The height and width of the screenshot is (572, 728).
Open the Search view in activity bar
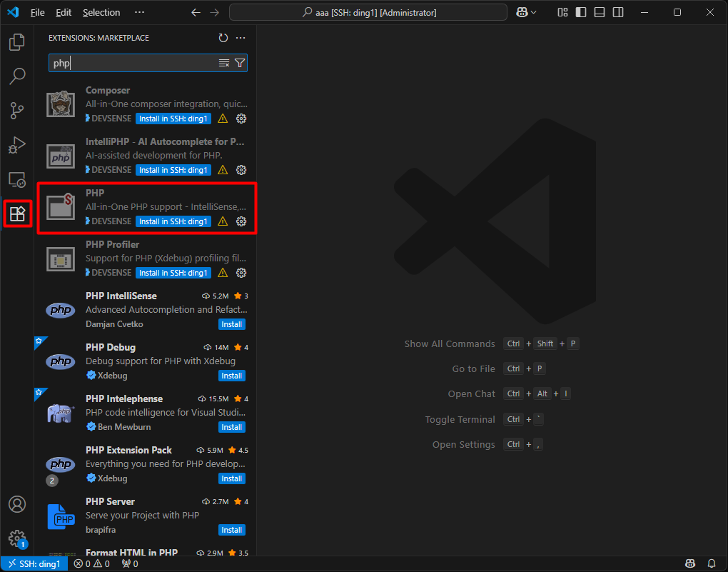(17, 76)
